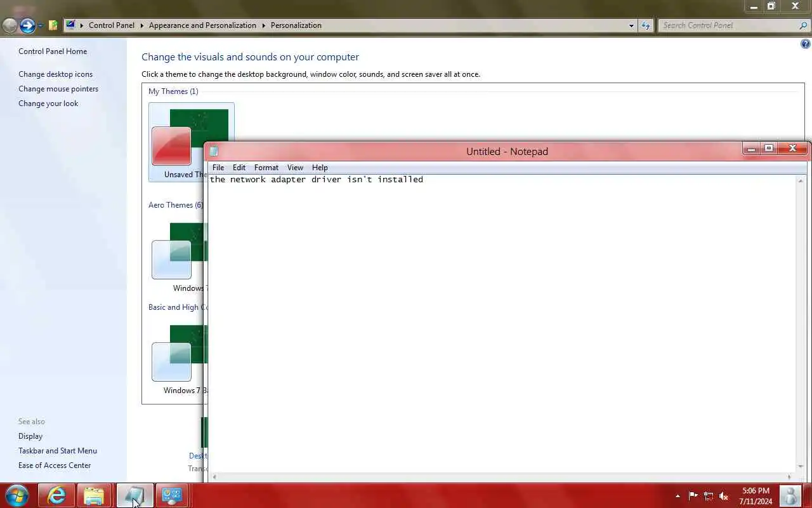Go forward with the blue arrow button
Viewport: 812px width, 508px height.
(27, 25)
